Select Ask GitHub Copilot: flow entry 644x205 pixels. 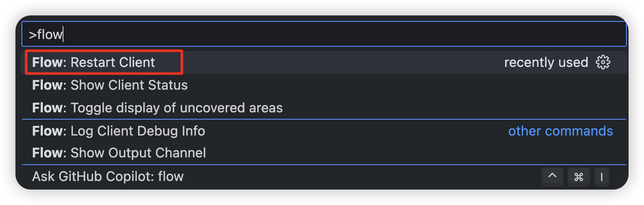coord(108,176)
